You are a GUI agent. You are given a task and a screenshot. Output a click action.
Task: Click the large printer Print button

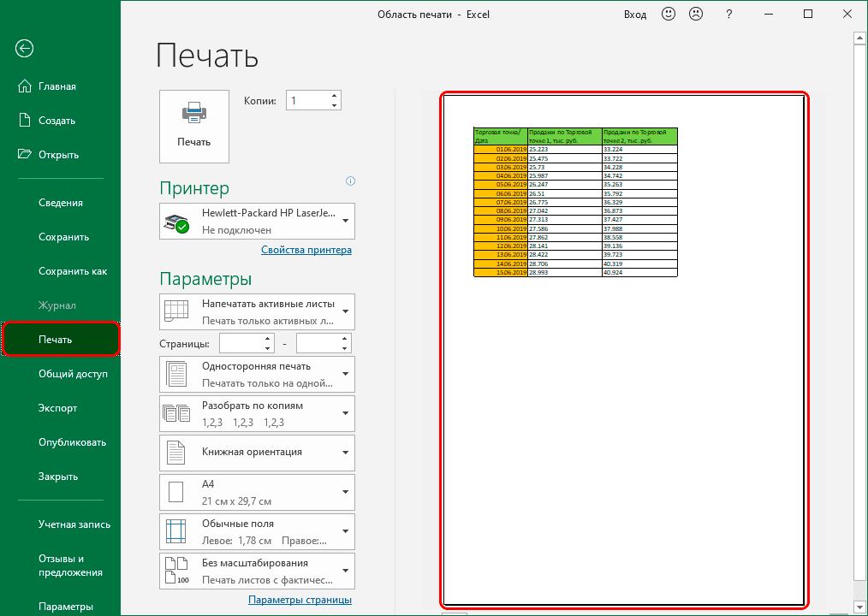point(194,126)
